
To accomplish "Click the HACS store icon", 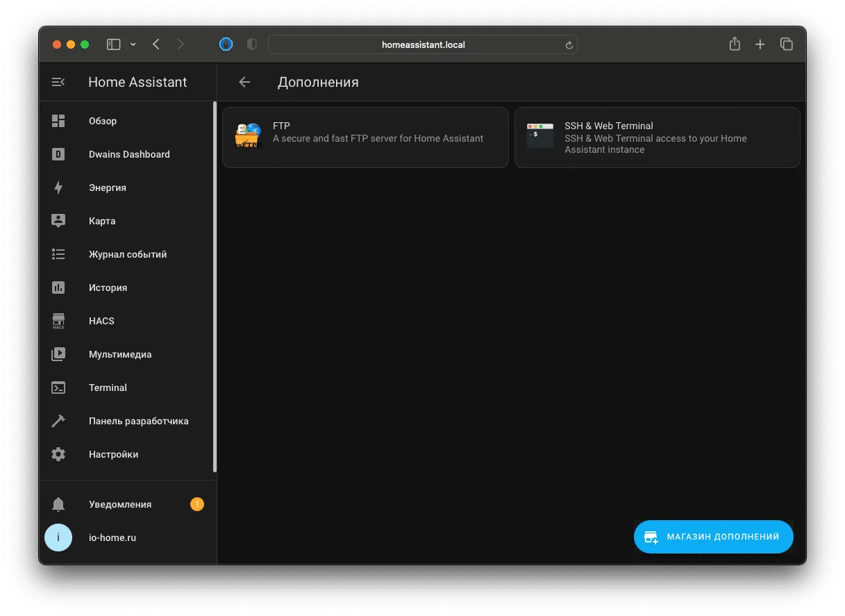I will (58, 321).
